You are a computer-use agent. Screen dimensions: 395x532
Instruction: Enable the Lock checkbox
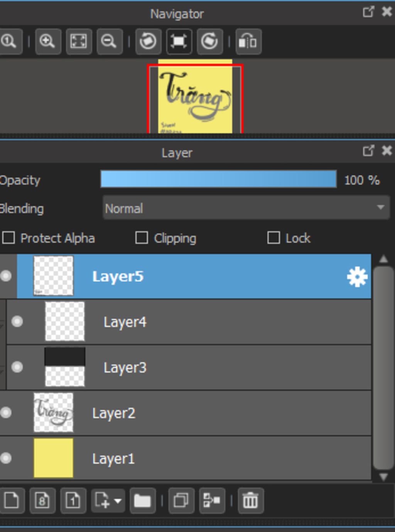click(x=273, y=238)
